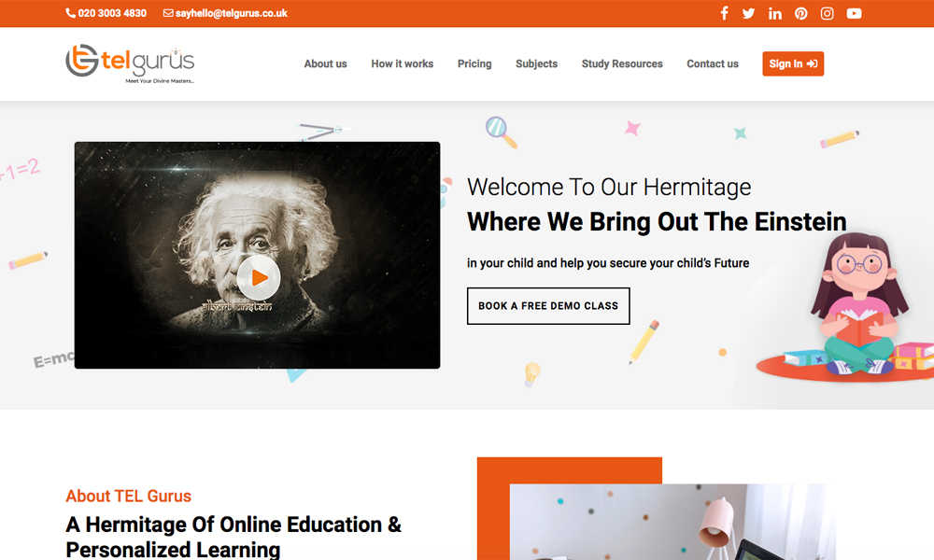Click the phone icon beside 020 3003 4830

click(70, 13)
